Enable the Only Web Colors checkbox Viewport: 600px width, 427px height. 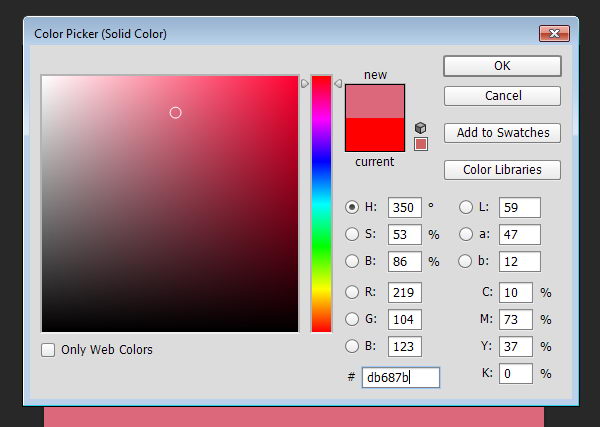click(48, 350)
